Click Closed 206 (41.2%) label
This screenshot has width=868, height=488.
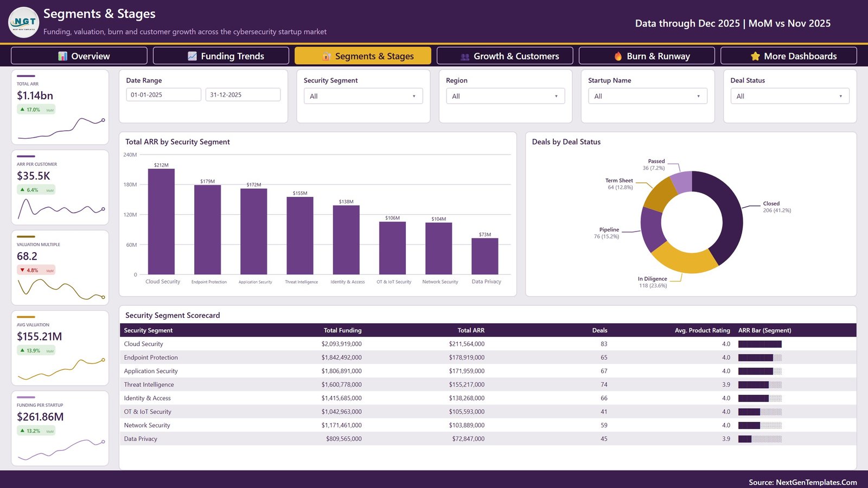pos(777,207)
